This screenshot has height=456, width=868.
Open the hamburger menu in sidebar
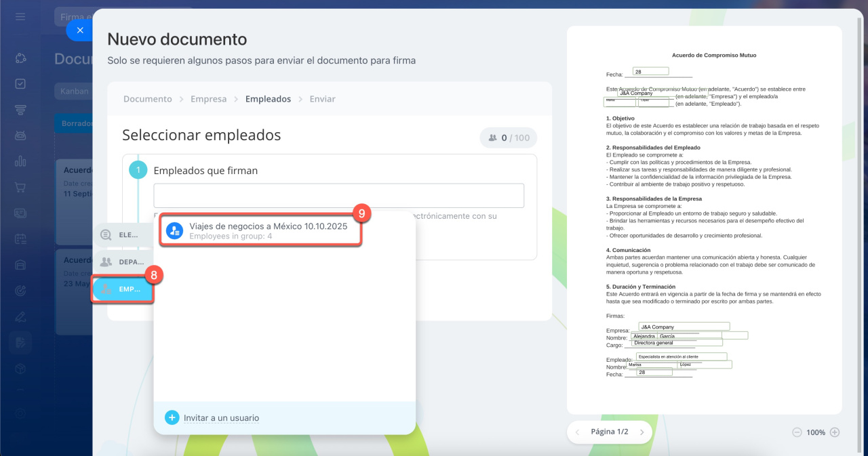[20, 16]
